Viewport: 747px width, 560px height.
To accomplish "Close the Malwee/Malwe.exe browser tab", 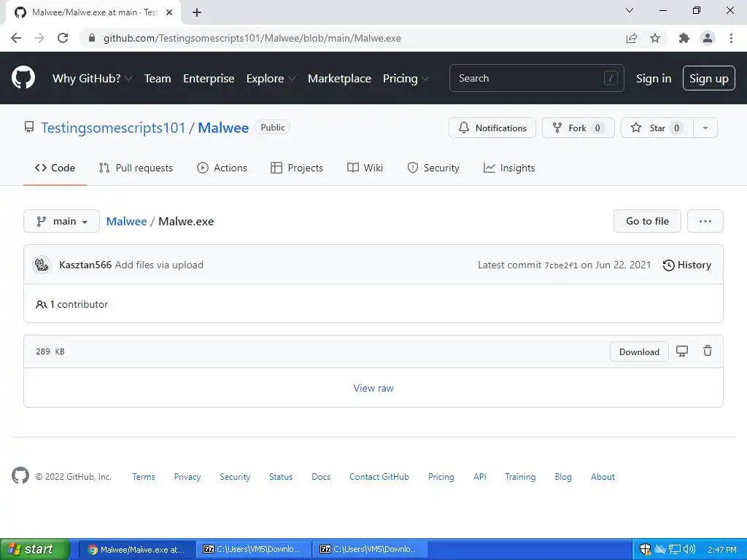I will pos(169,12).
